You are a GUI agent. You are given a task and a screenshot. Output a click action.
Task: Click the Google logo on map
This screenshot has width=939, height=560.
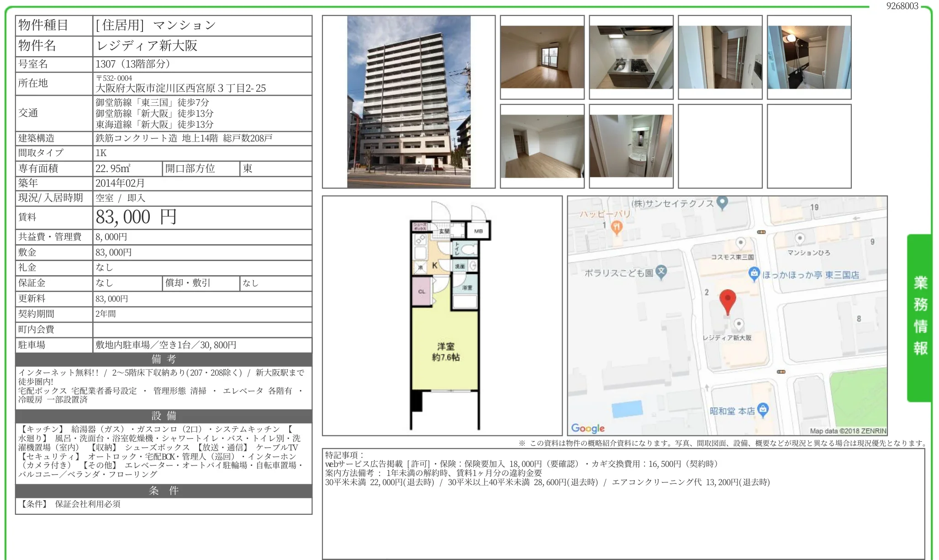pos(588,428)
